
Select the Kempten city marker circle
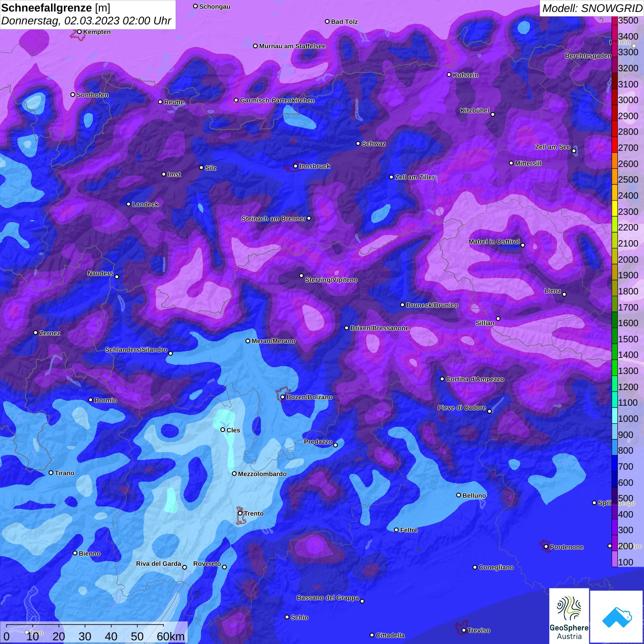click(x=79, y=32)
